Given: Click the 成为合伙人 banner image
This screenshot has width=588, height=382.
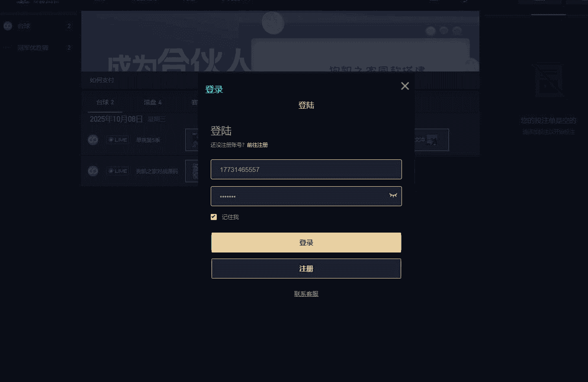Looking at the screenshot, I should point(280,41).
